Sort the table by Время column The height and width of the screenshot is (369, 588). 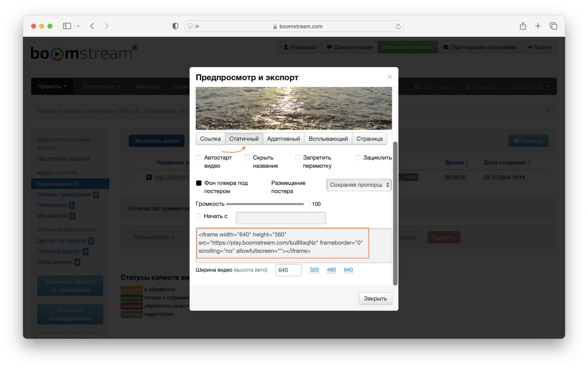coord(456,163)
